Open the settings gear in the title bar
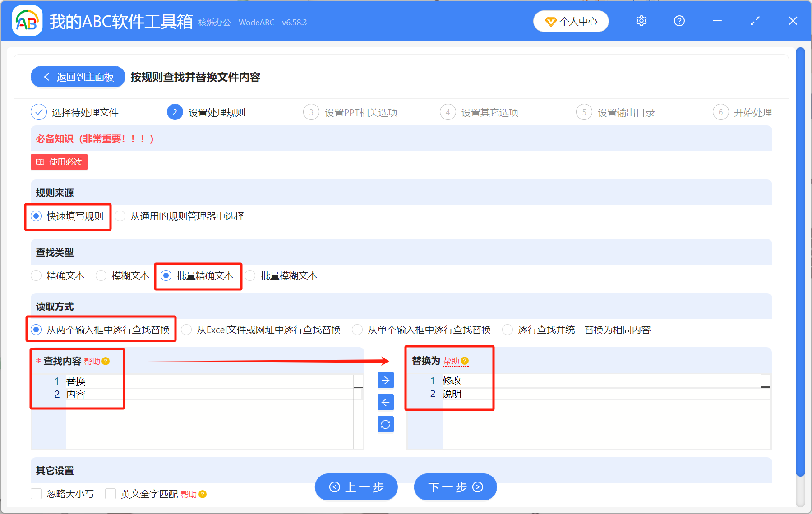812x514 pixels. (x=641, y=21)
